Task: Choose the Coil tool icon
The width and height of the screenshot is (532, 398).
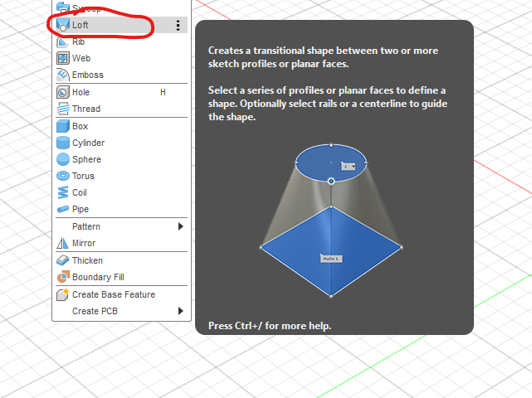Action: 62,192
